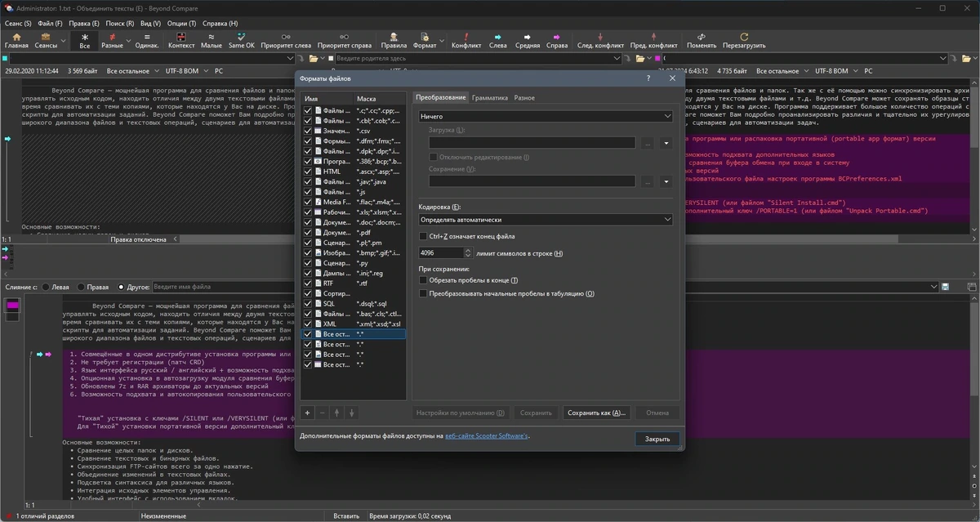The width and height of the screenshot is (980, 522).
Task: Click the Сеансы sessions button
Action: point(46,41)
